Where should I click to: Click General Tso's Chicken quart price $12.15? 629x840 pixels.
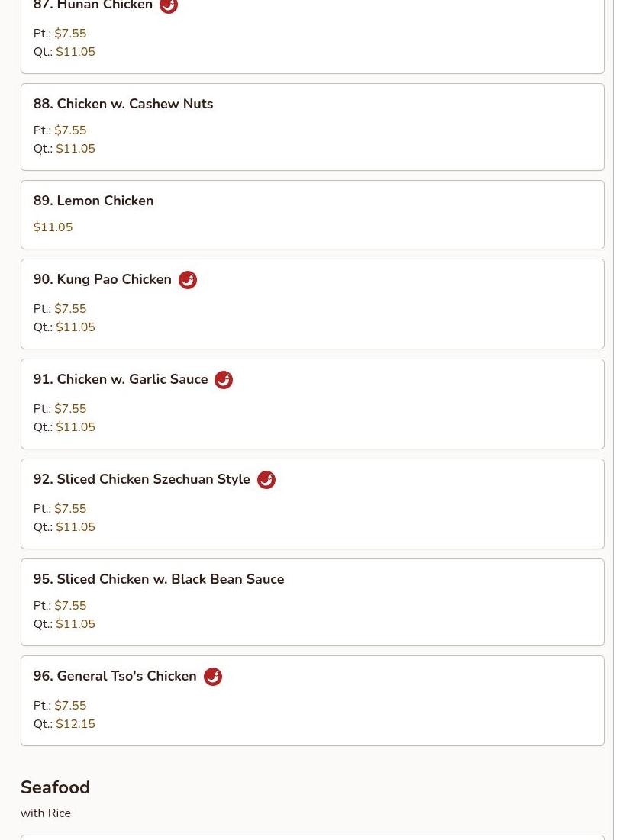click(x=76, y=724)
